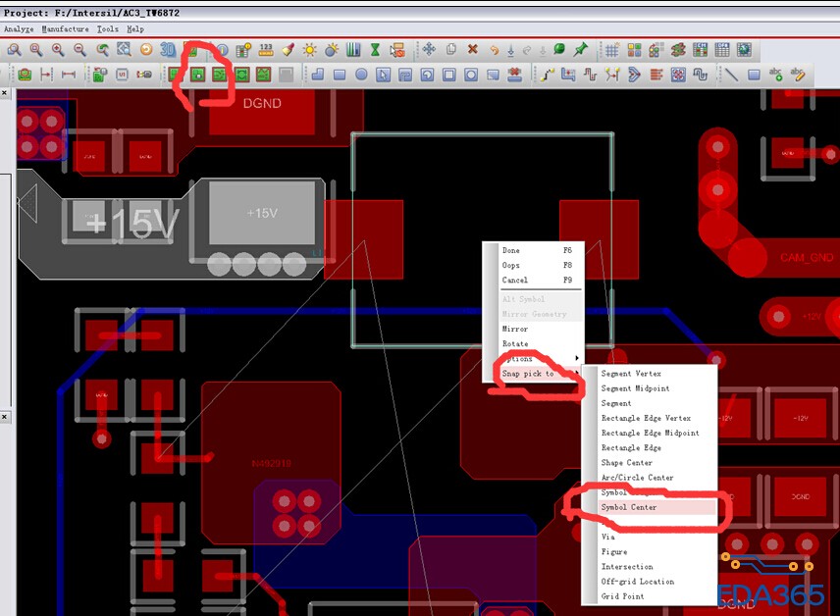Image resolution: width=840 pixels, height=616 pixels.
Task: Open the Analyze menu
Action: [19, 28]
